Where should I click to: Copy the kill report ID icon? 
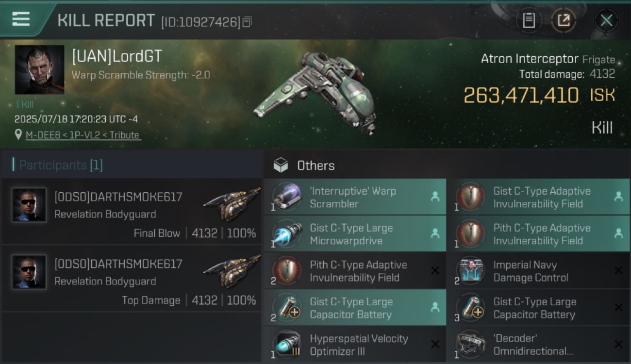point(247,22)
